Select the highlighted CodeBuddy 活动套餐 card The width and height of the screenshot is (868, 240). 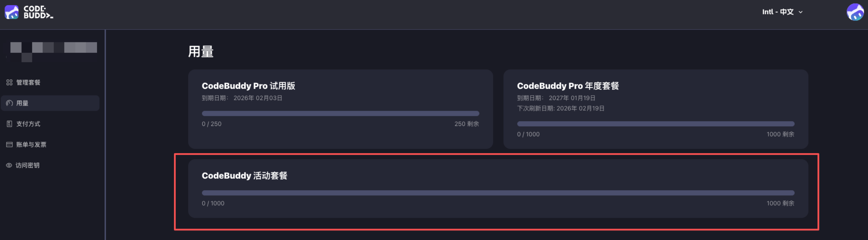click(x=498, y=189)
